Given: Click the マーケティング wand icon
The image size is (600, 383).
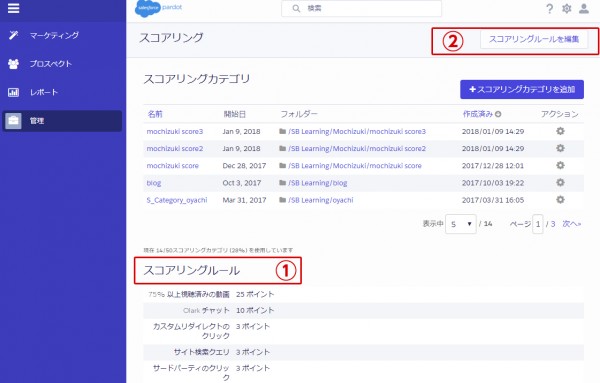Looking at the screenshot, I should pyautogui.click(x=13, y=35).
